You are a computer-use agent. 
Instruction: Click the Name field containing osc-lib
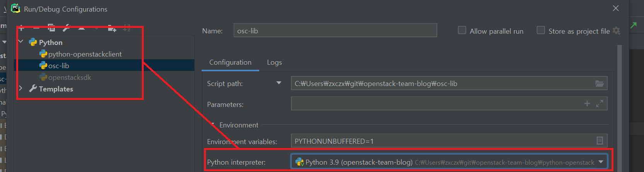335,30
